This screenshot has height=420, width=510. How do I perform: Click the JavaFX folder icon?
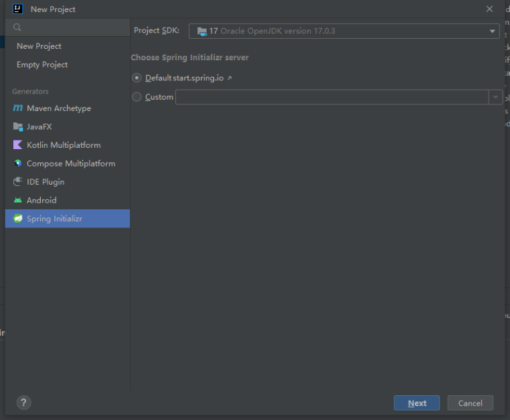pos(18,126)
